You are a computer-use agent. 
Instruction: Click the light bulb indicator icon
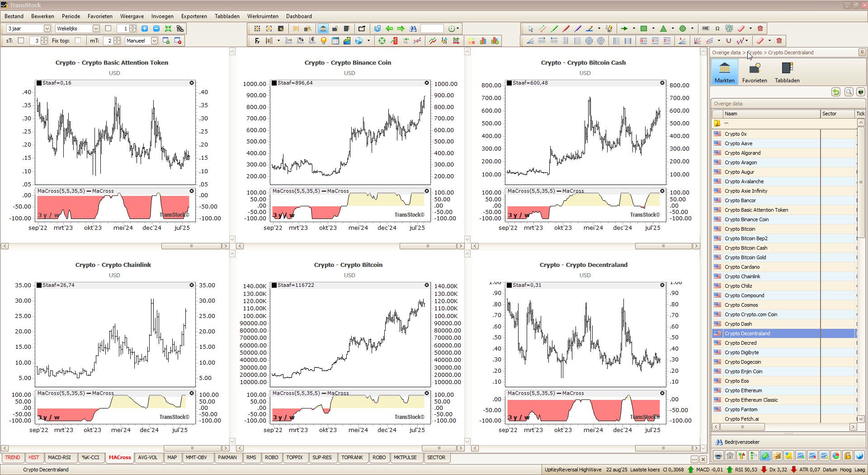click(x=323, y=41)
